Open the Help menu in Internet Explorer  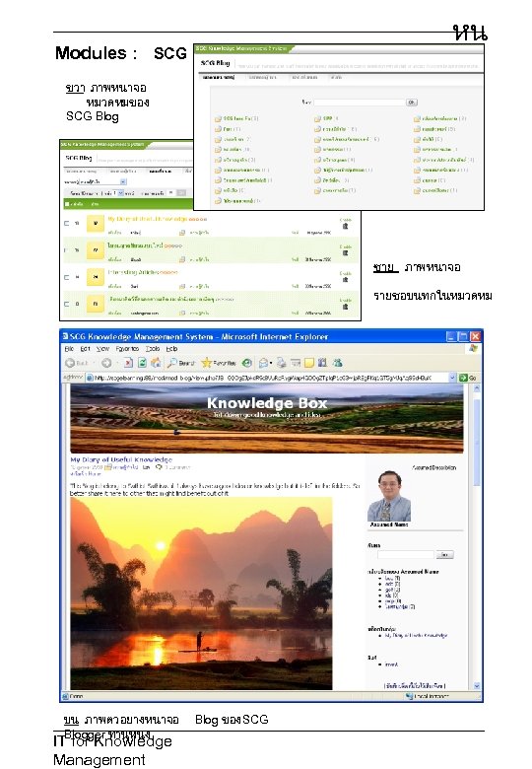pyautogui.click(x=171, y=349)
